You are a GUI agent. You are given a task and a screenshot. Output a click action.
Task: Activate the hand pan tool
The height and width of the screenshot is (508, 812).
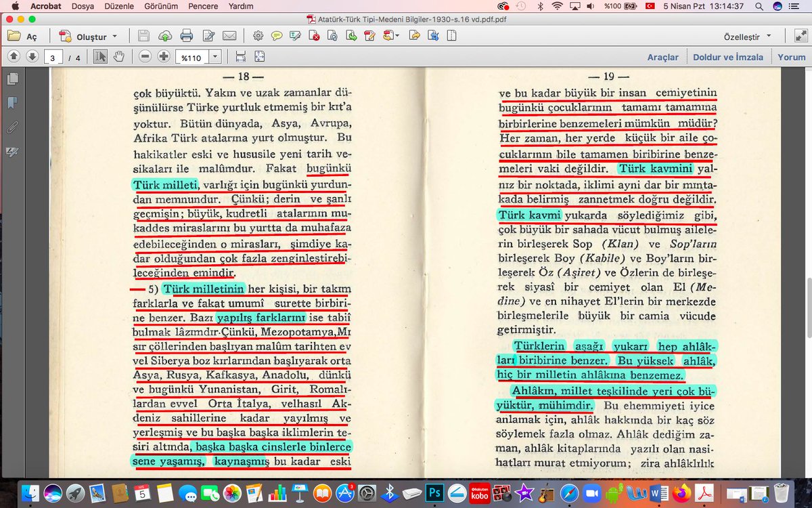[x=118, y=57]
